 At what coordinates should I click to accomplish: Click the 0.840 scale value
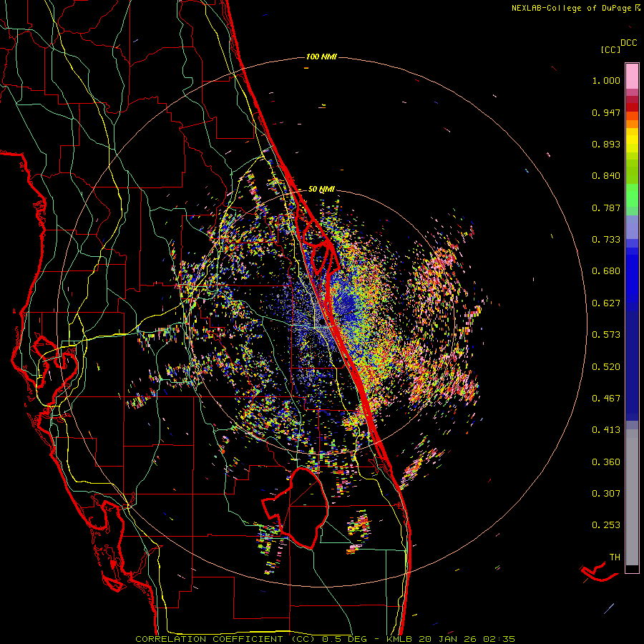[x=606, y=176]
